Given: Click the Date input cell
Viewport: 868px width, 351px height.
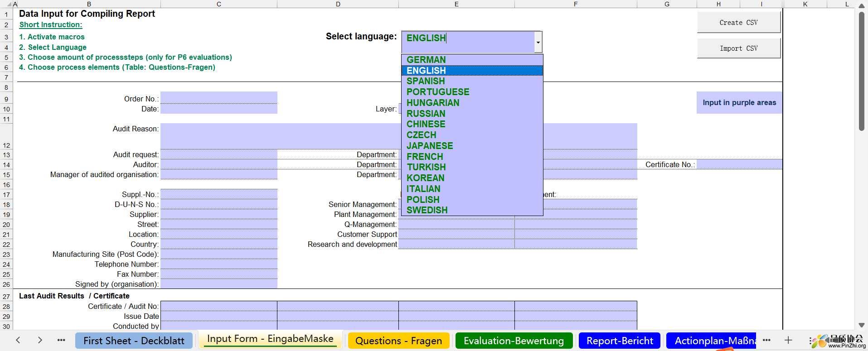Looking at the screenshot, I should [x=219, y=109].
